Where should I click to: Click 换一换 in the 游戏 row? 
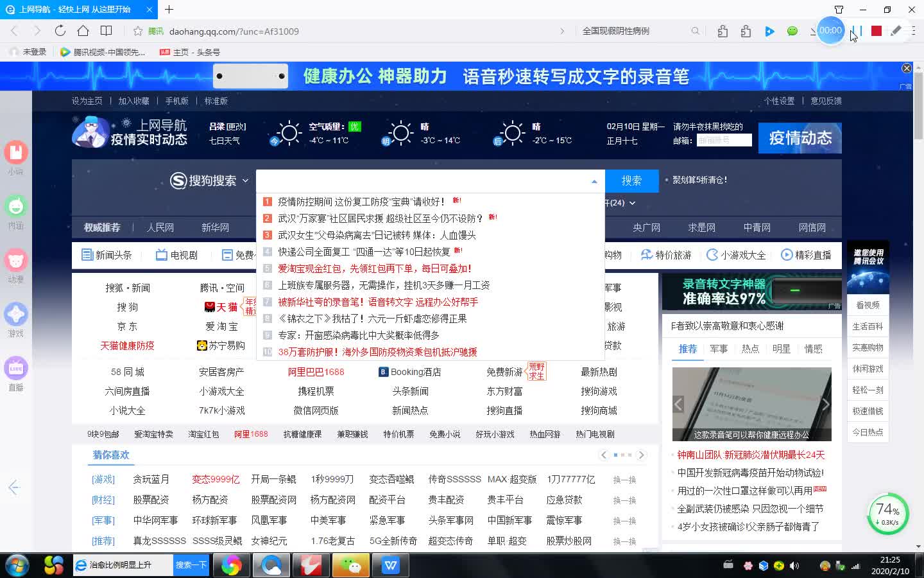click(x=624, y=480)
